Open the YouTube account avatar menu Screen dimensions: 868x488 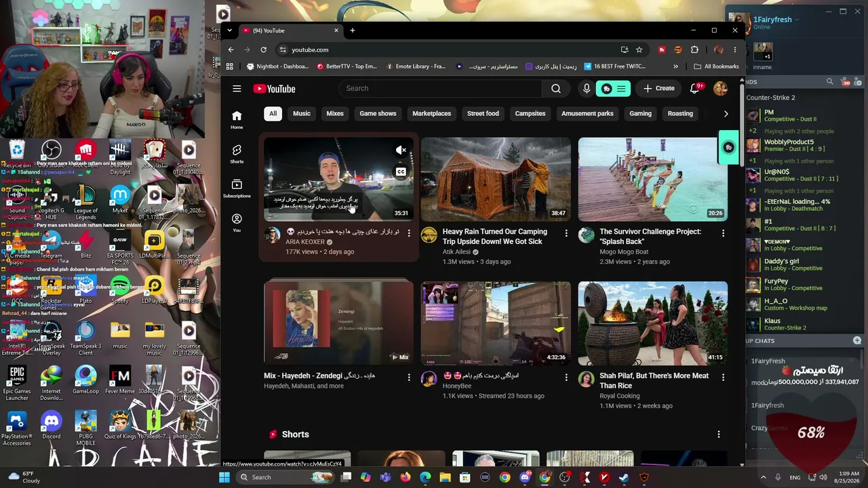point(720,88)
